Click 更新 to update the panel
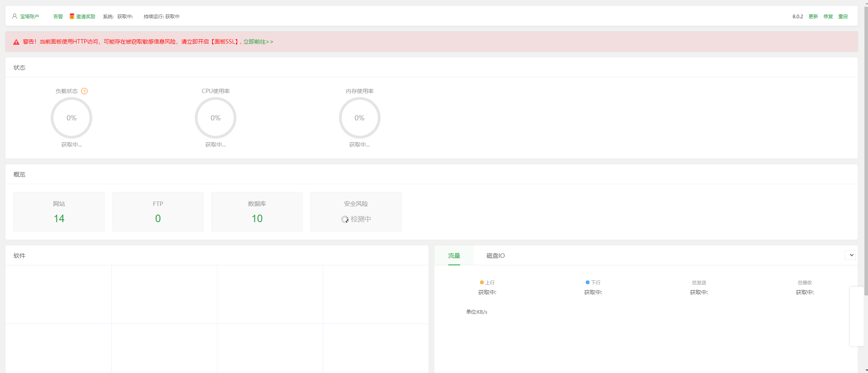This screenshot has width=868, height=373. [x=813, y=17]
